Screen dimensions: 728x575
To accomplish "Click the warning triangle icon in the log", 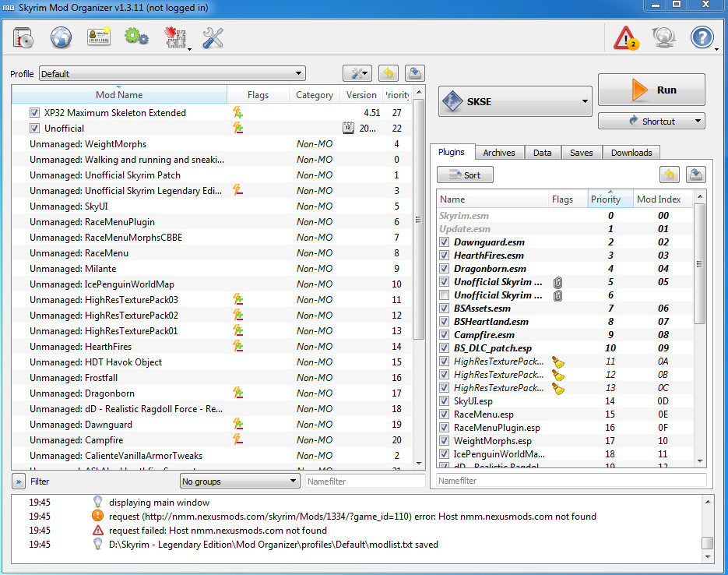I will tap(97, 531).
